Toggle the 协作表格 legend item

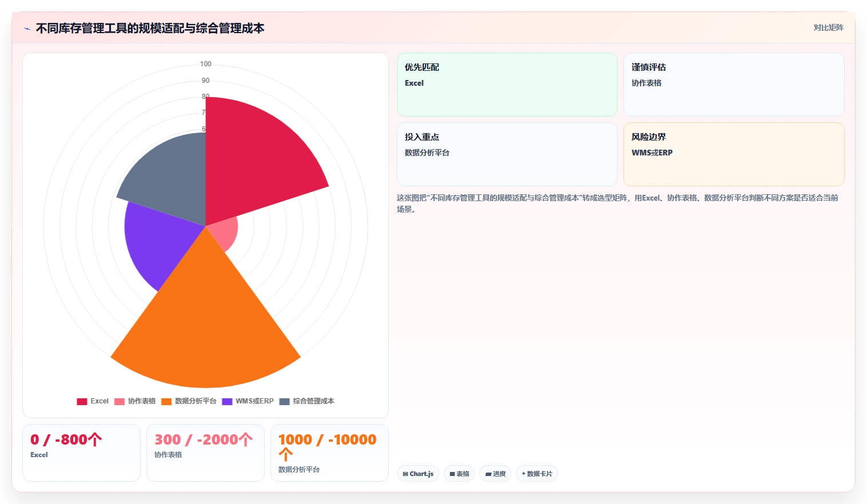135,401
